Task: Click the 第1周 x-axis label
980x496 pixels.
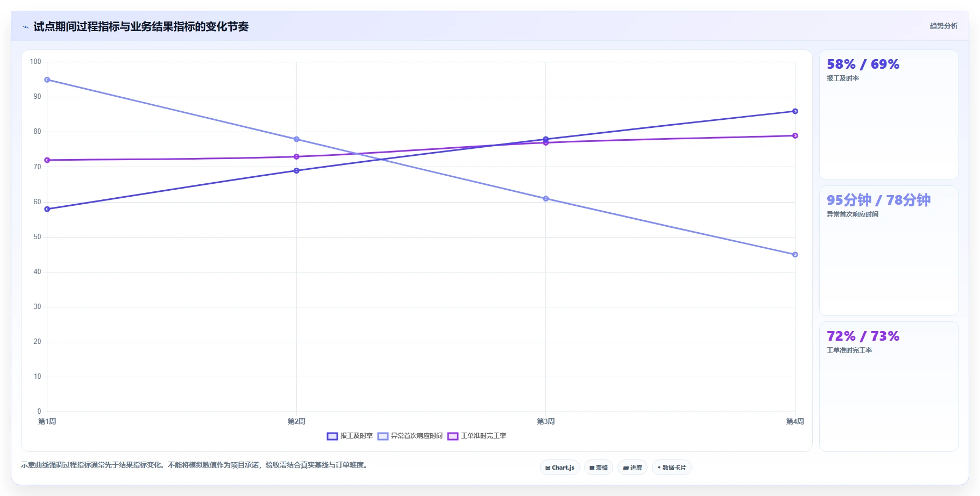Action: 47,421
